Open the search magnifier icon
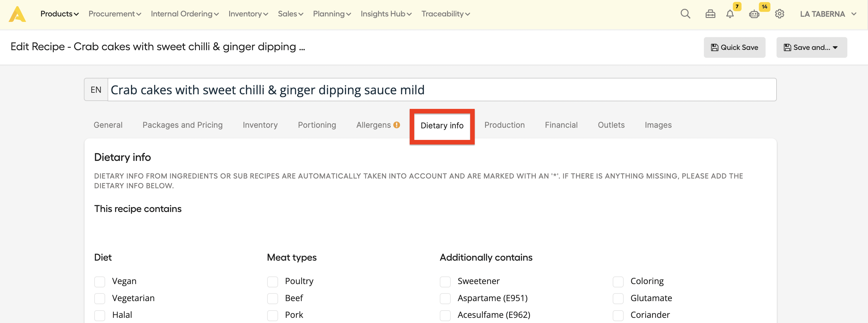Image resolution: width=868 pixels, height=323 pixels. click(x=685, y=14)
